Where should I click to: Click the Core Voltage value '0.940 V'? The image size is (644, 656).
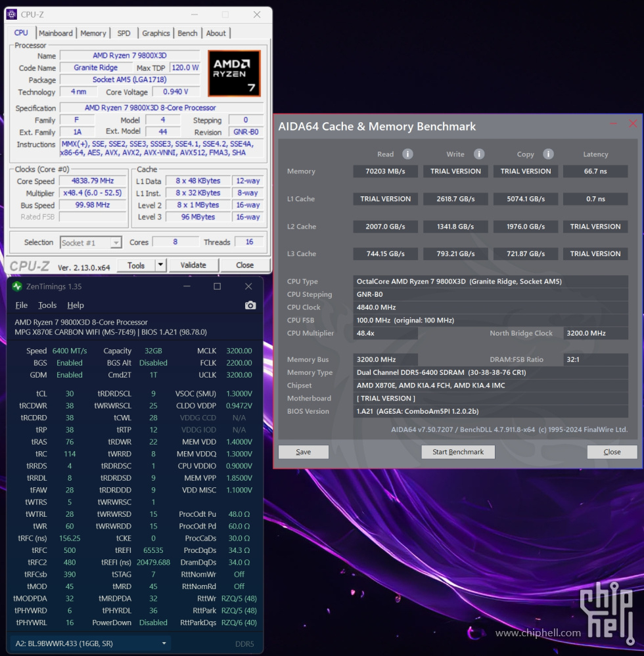tap(175, 92)
